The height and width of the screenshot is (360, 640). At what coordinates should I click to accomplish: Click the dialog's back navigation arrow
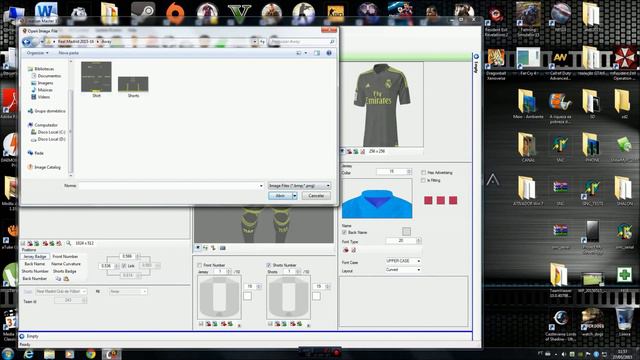coord(27,42)
